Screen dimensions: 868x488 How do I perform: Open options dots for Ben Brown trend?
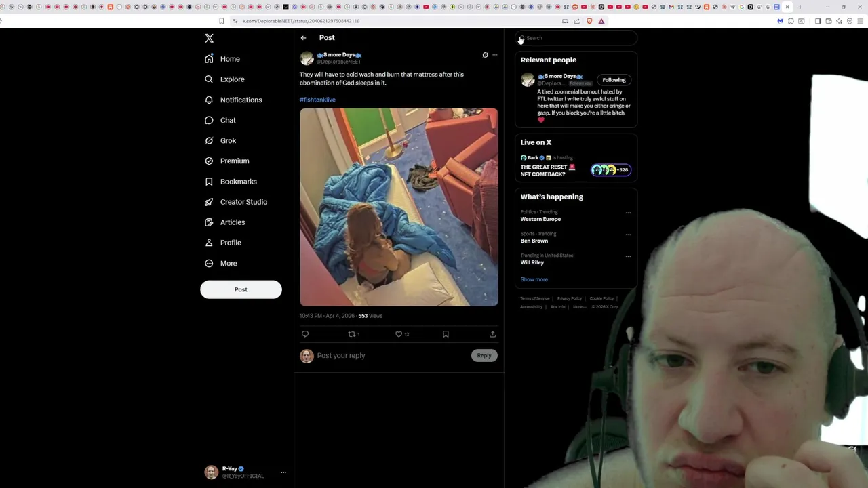pos(628,235)
